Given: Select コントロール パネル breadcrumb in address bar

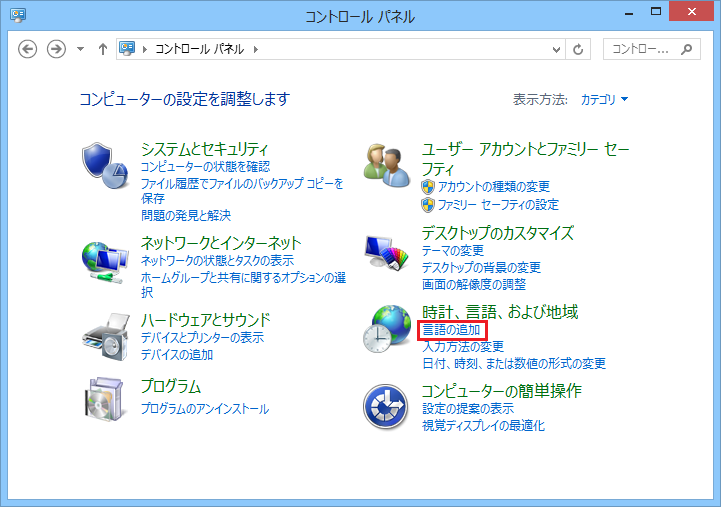Looking at the screenshot, I should (x=201, y=48).
